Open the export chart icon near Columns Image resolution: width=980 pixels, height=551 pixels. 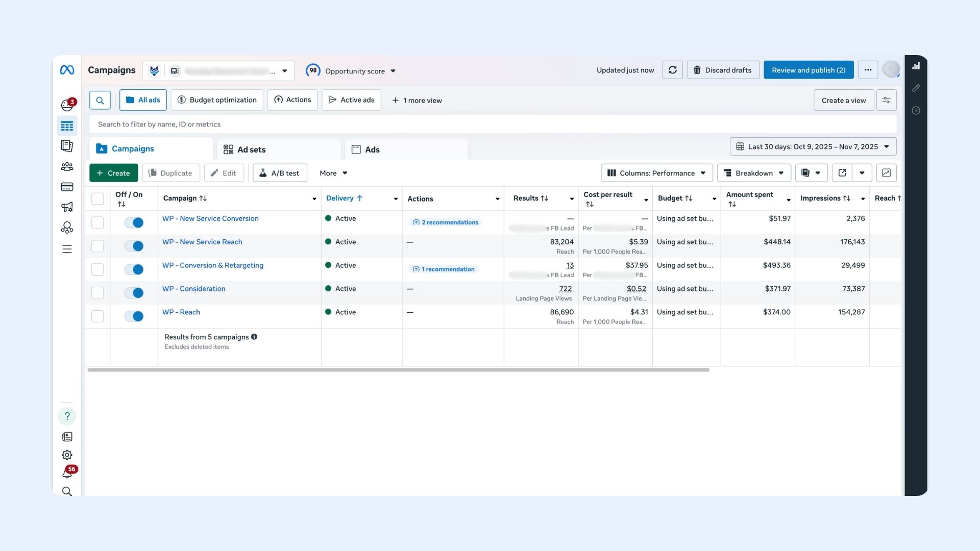click(887, 172)
